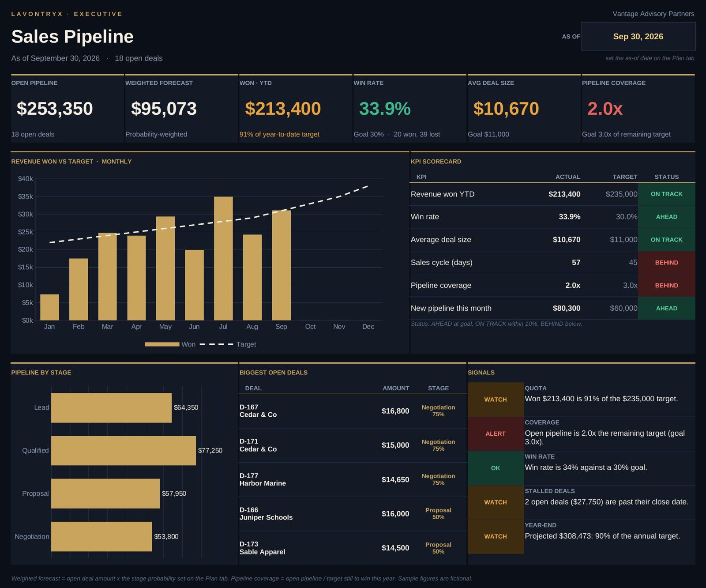Select BEHIND status for Pipeline coverage row
The height and width of the screenshot is (588, 706).
tap(666, 286)
